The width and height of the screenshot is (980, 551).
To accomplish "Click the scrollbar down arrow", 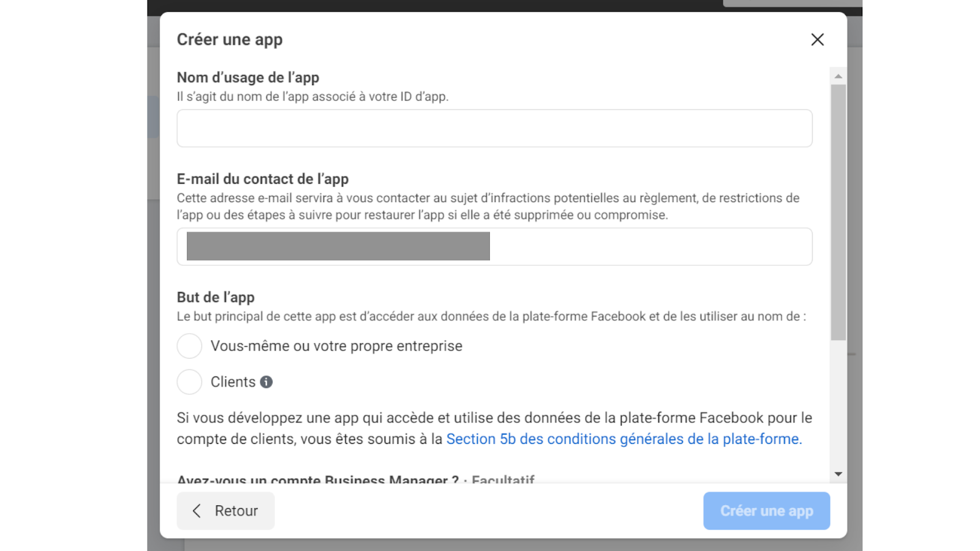I will click(837, 473).
